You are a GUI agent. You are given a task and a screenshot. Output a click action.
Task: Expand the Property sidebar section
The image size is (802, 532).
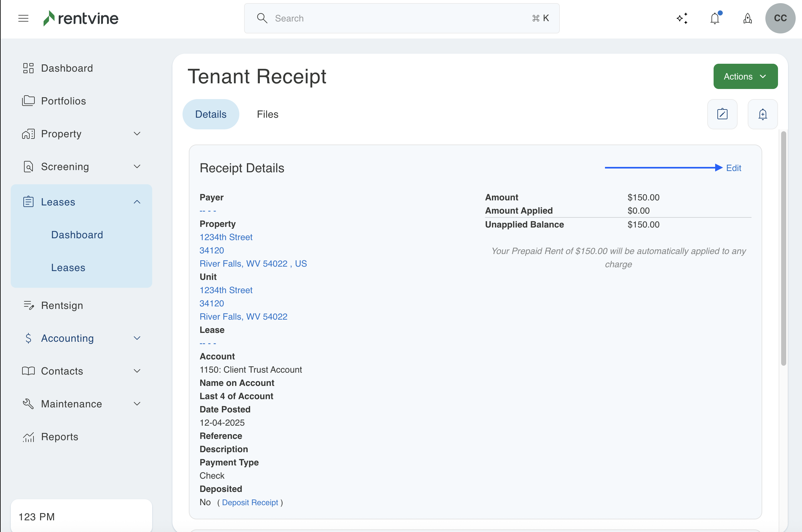coord(137,134)
